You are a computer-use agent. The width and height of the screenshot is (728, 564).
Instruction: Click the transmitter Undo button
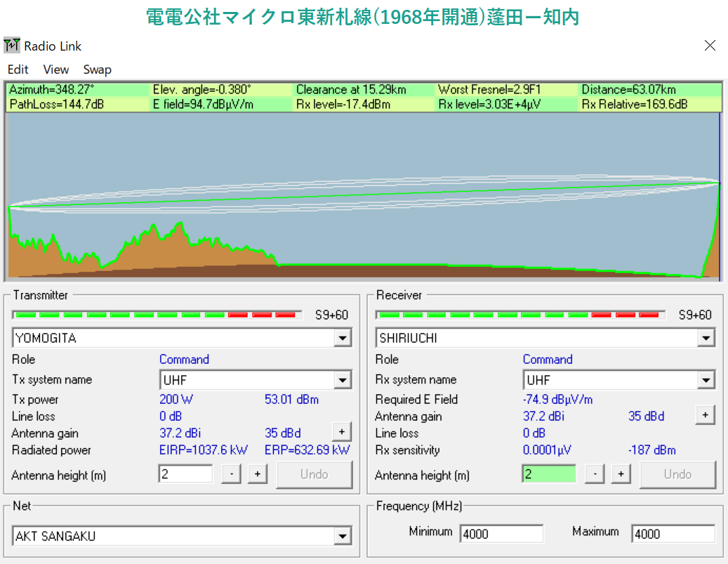[x=315, y=474]
